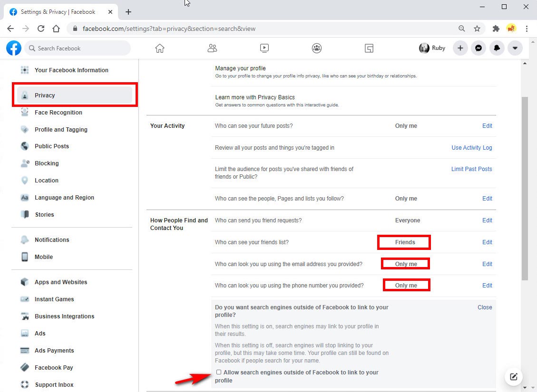This screenshot has width=537, height=392.
Task: Edit phone number lookup setting
Action: pyautogui.click(x=487, y=285)
